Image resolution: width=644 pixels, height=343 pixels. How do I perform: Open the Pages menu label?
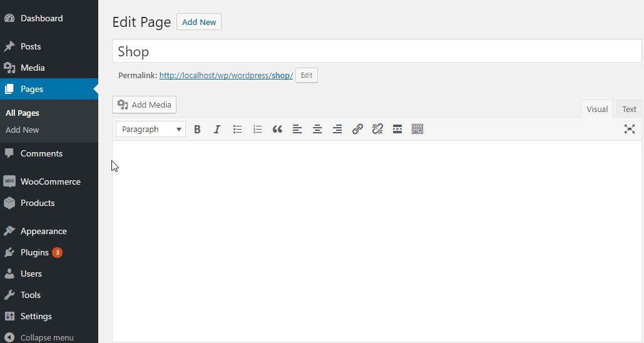pos(32,89)
